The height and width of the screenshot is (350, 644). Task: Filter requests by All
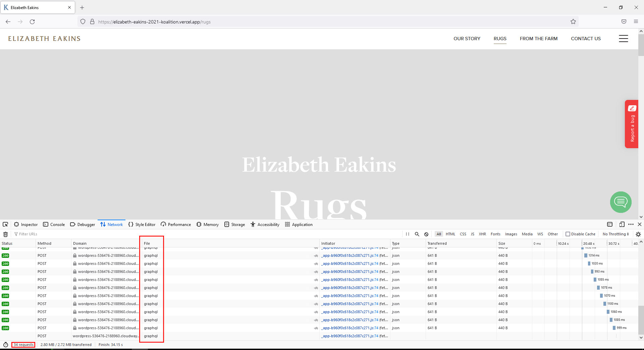[x=439, y=234]
